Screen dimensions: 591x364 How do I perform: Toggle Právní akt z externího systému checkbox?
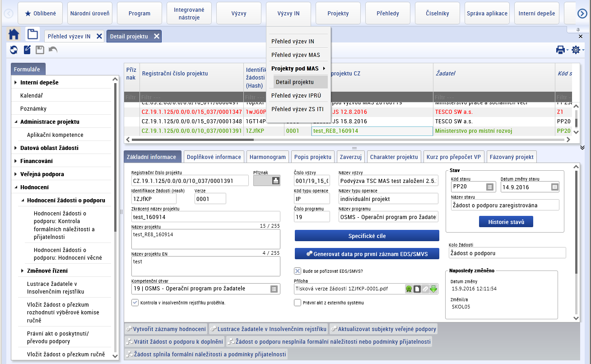pyautogui.click(x=298, y=303)
